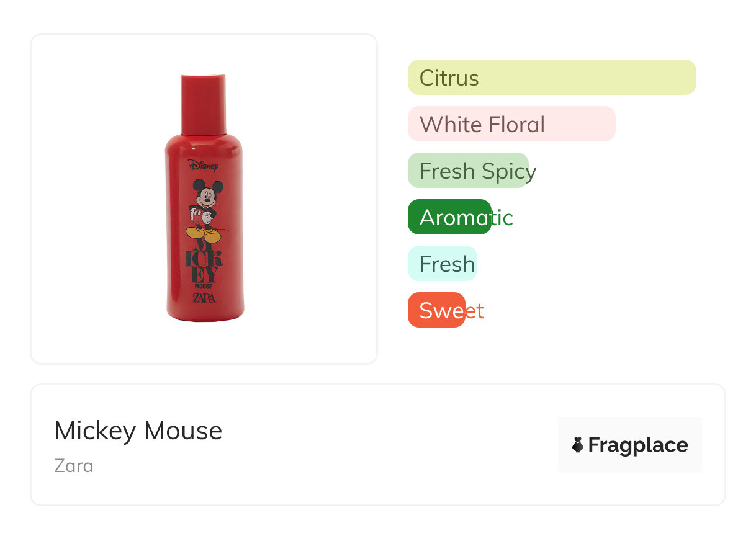The height and width of the screenshot is (536, 756).
Task: Select the Citrus accord bar
Action: (x=551, y=78)
